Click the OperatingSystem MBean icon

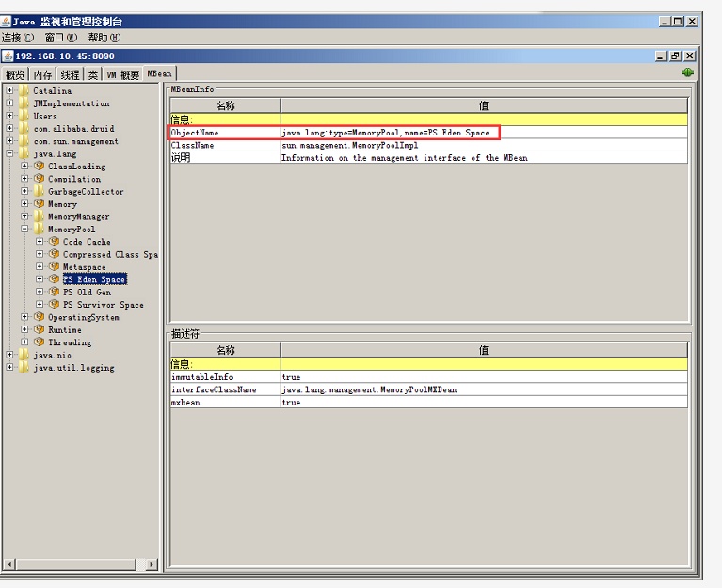coord(40,317)
